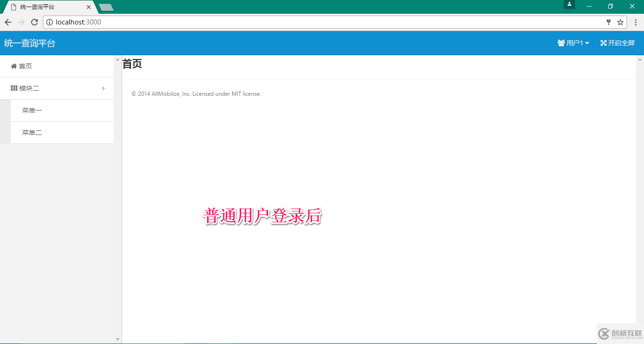The height and width of the screenshot is (344, 644).
Task: Select 菜单一 in the sidebar menu
Action: [32, 110]
